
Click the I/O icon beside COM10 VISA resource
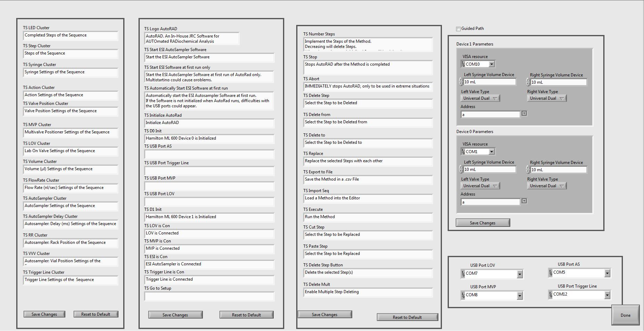coord(463,64)
